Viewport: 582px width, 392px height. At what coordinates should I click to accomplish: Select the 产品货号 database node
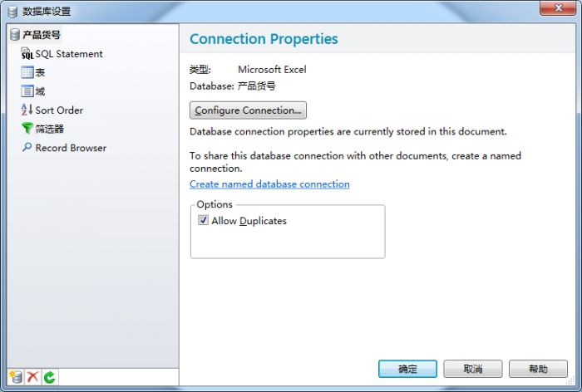pyautogui.click(x=41, y=35)
